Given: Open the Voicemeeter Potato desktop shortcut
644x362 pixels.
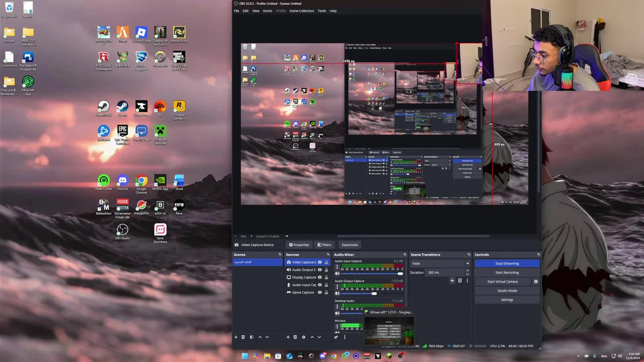Looking at the screenshot, I should click(122, 208).
